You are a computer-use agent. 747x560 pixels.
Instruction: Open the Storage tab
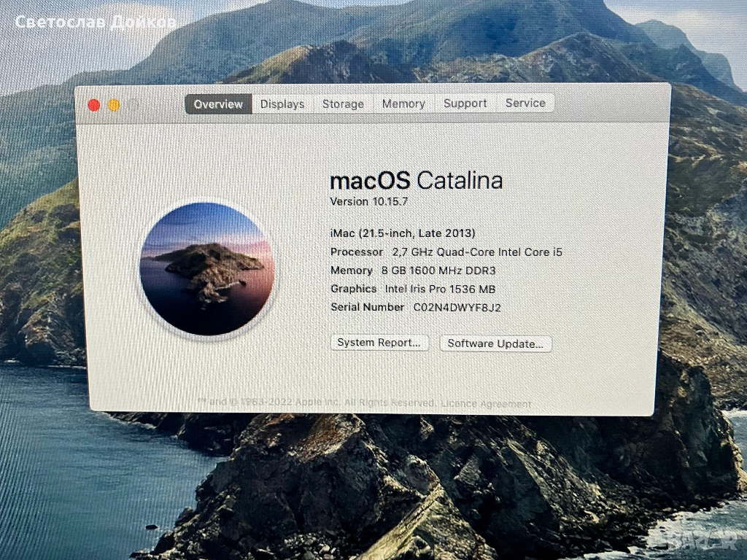point(343,104)
